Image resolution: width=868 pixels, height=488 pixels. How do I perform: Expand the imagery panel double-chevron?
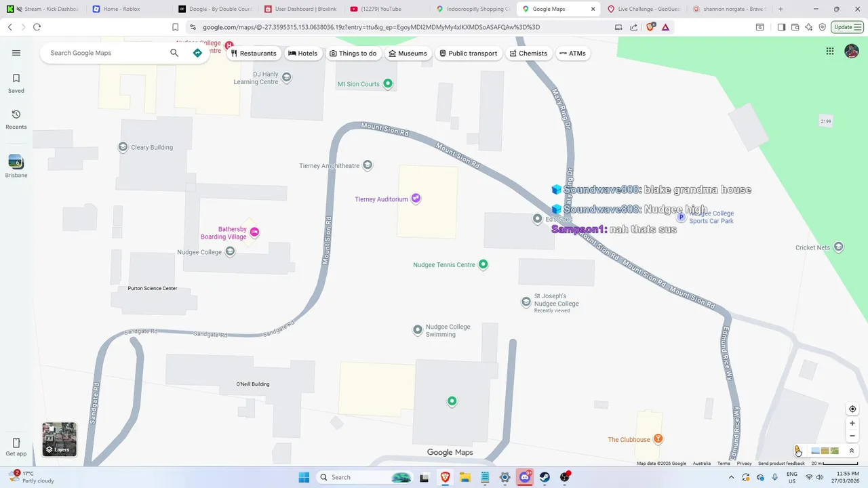[852, 451]
